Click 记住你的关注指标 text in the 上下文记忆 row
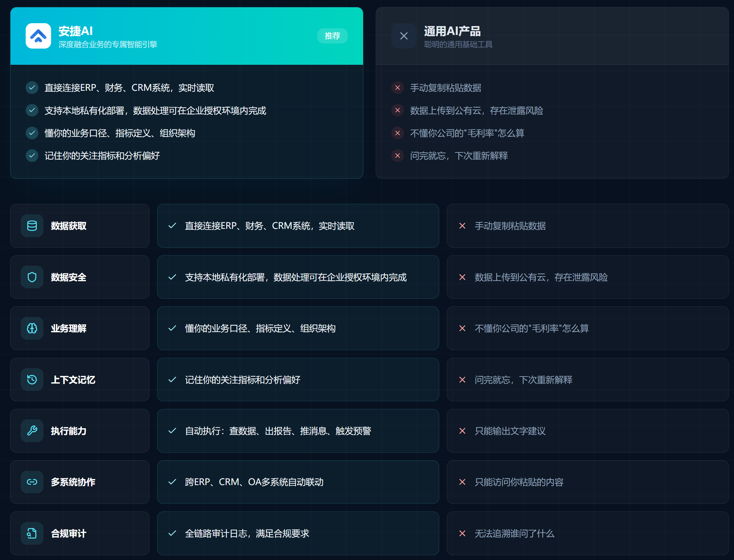Screen dimensions: 734x560 pyautogui.click(x=242, y=380)
